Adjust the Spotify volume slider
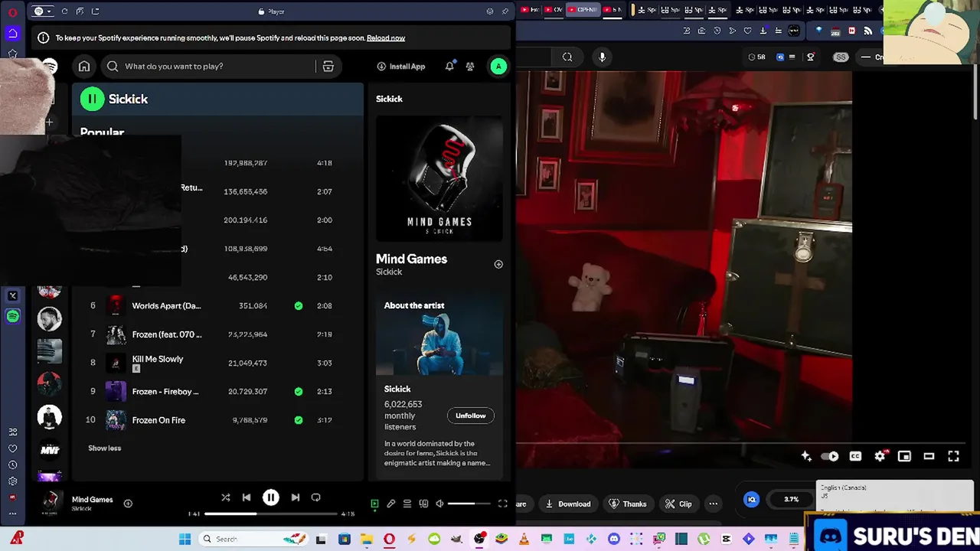 (470, 504)
